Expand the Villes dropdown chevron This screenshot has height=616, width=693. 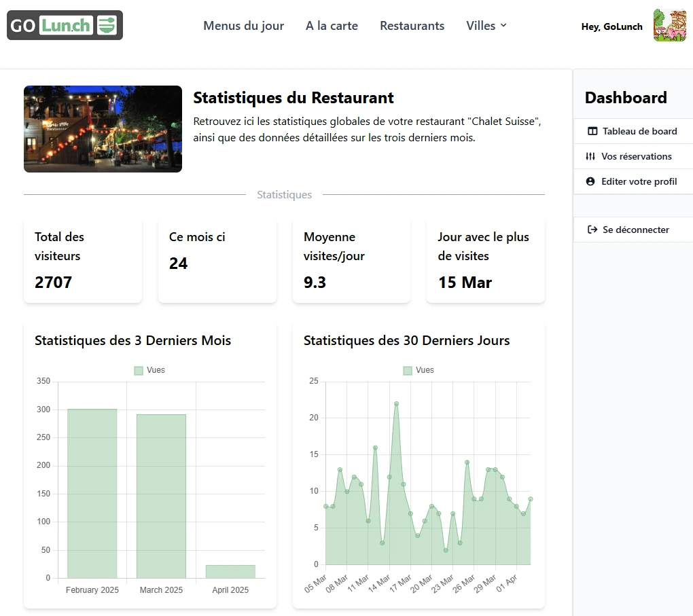point(503,26)
